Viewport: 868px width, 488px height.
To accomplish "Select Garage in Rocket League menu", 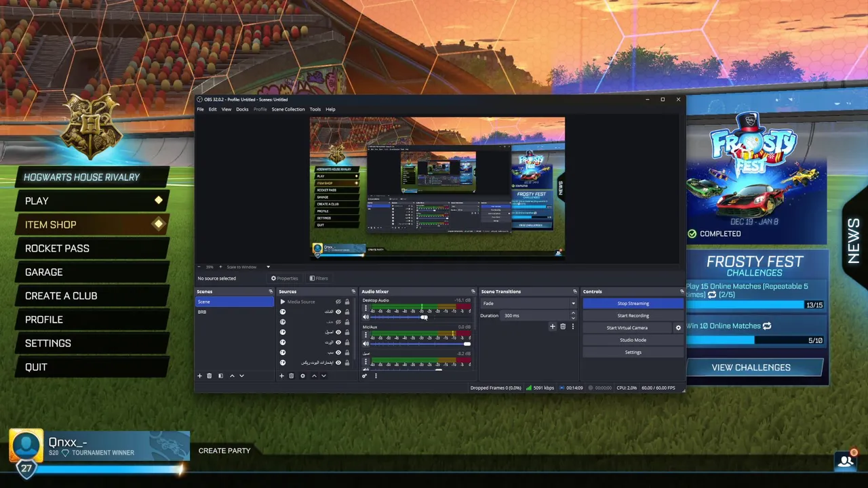I will click(x=92, y=272).
